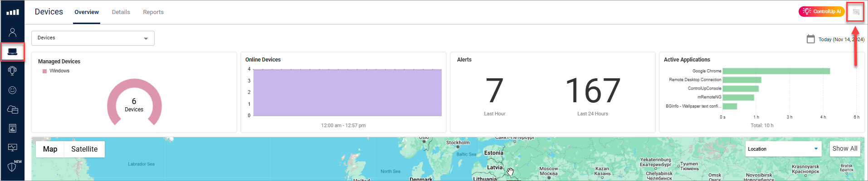The height and width of the screenshot is (181, 868).
Task: Click the Novosibirsk label on the map
Action: coord(759,175)
